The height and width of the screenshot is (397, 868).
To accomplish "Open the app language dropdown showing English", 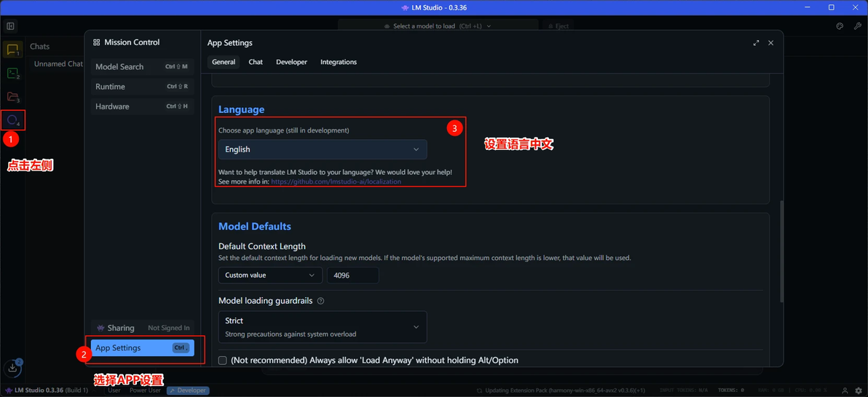I will (323, 149).
